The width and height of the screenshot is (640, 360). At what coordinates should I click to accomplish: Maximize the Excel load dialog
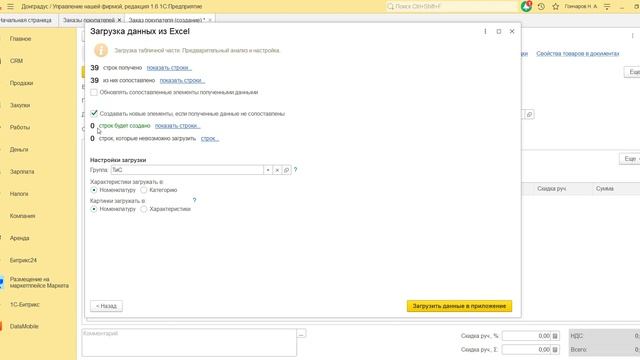(x=499, y=31)
